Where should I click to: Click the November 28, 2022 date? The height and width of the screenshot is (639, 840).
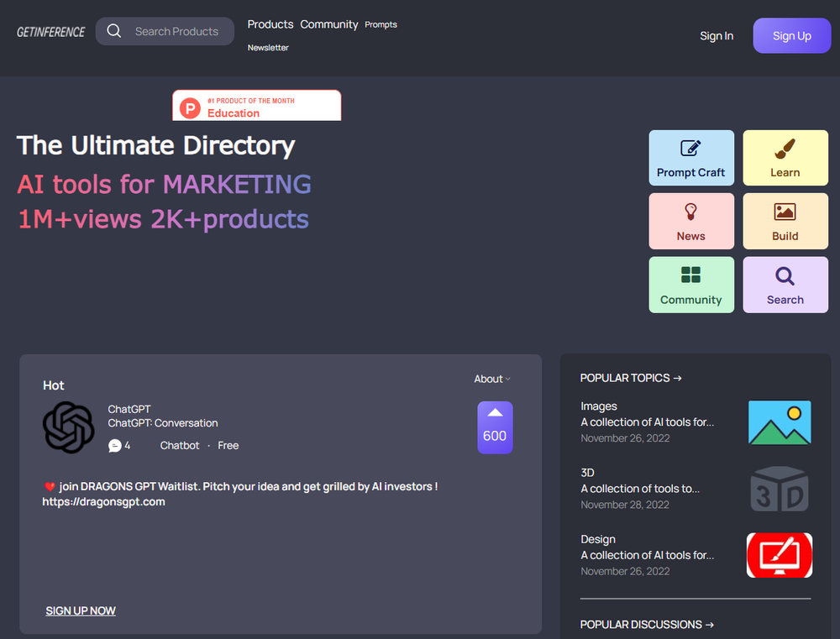click(x=625, y=505)
